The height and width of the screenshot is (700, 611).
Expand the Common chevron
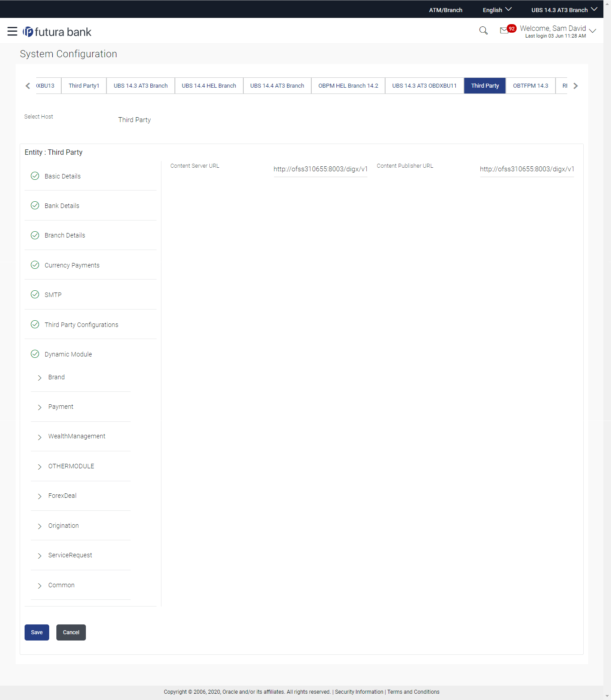tap(39, 585)
